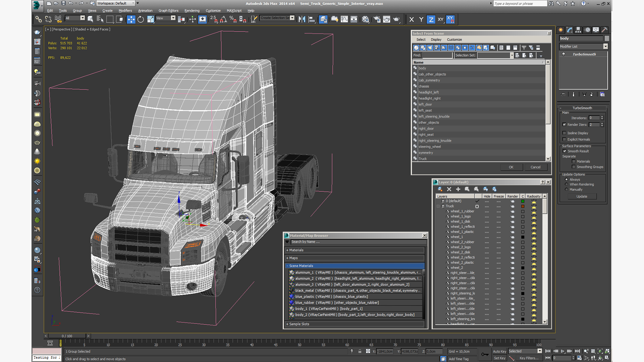Click the Undo icon in title bar
This screenshot has width=644, height=362.
70,3
